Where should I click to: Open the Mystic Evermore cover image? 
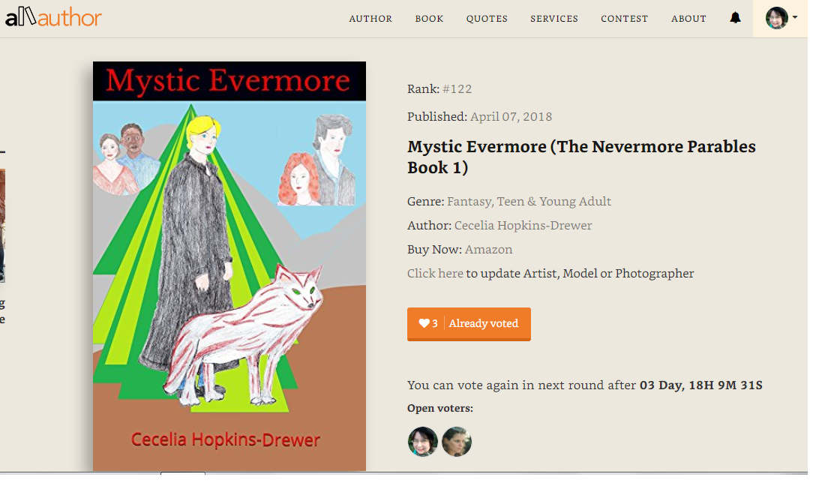tap(229, 265)
